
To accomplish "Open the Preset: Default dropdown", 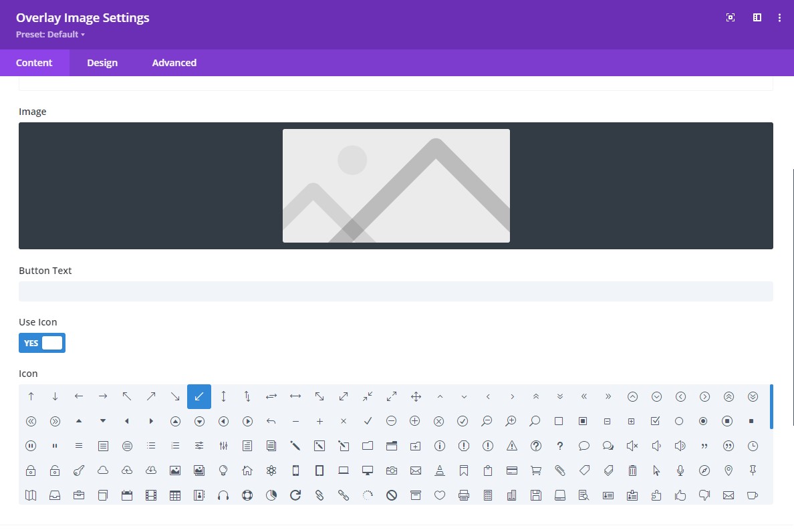I will (50, 35).
